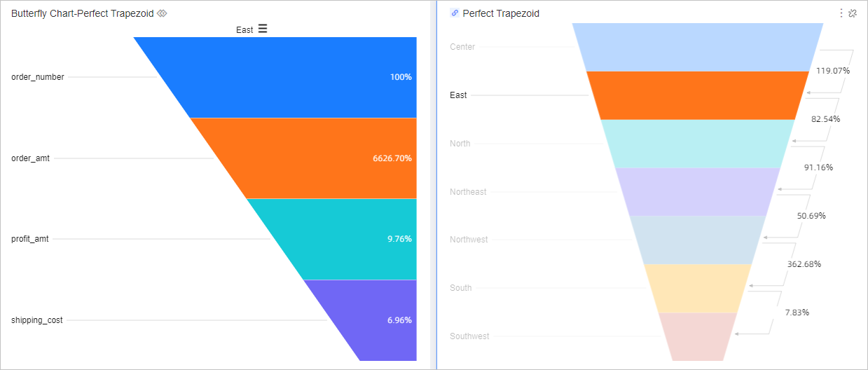Select the Northeast region label

(468, 192)
